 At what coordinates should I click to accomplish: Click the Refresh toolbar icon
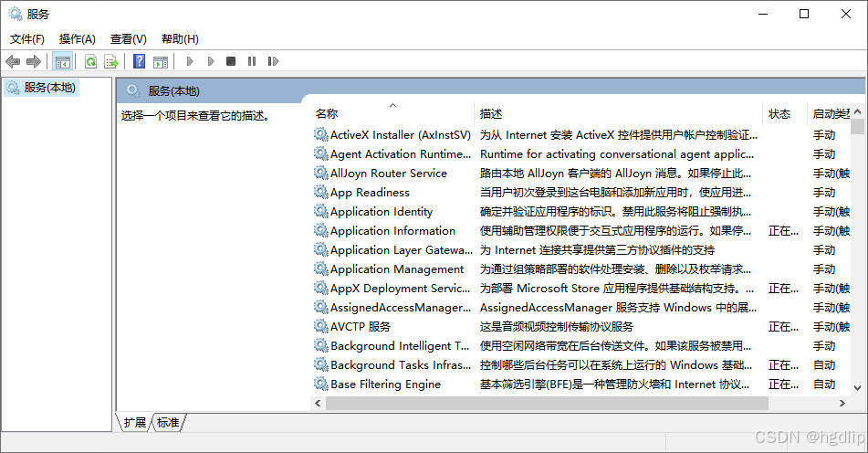pos(90,61)
